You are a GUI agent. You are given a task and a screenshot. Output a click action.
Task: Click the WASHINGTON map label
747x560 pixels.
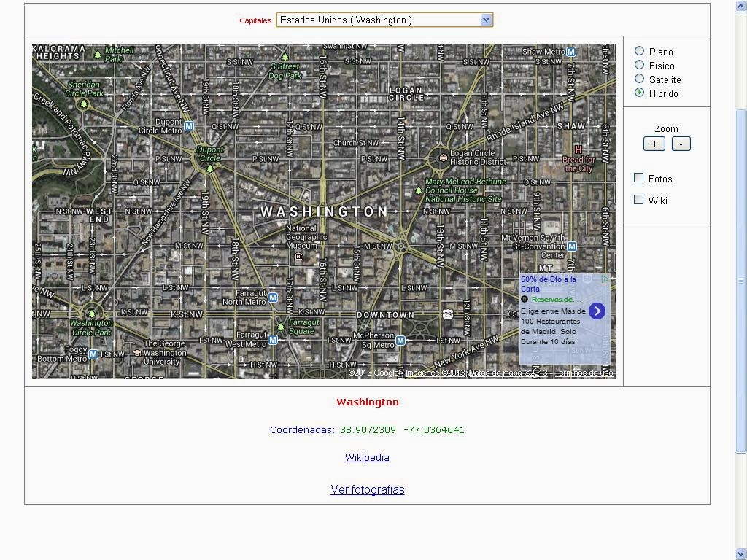[x=325, y=212]
